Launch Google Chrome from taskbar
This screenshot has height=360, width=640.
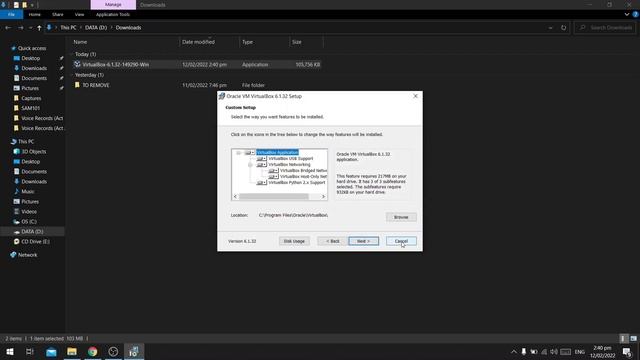pyautogui.click(x=93, y=352)
